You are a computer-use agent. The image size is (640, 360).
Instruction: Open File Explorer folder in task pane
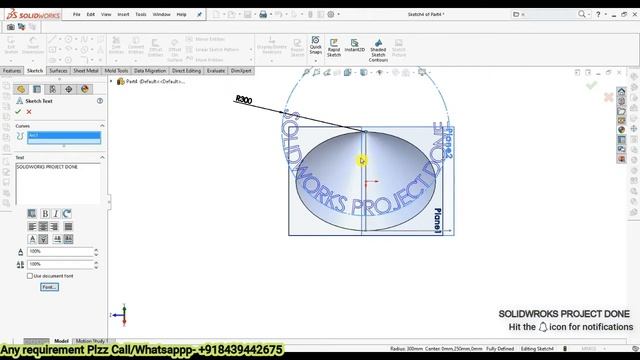pos(621,111)
